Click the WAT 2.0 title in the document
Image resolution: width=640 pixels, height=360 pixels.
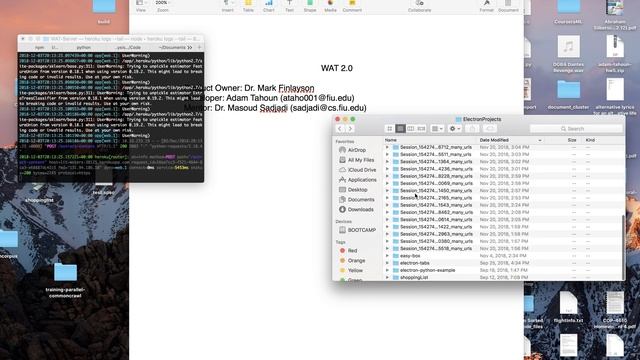[337, 68]
